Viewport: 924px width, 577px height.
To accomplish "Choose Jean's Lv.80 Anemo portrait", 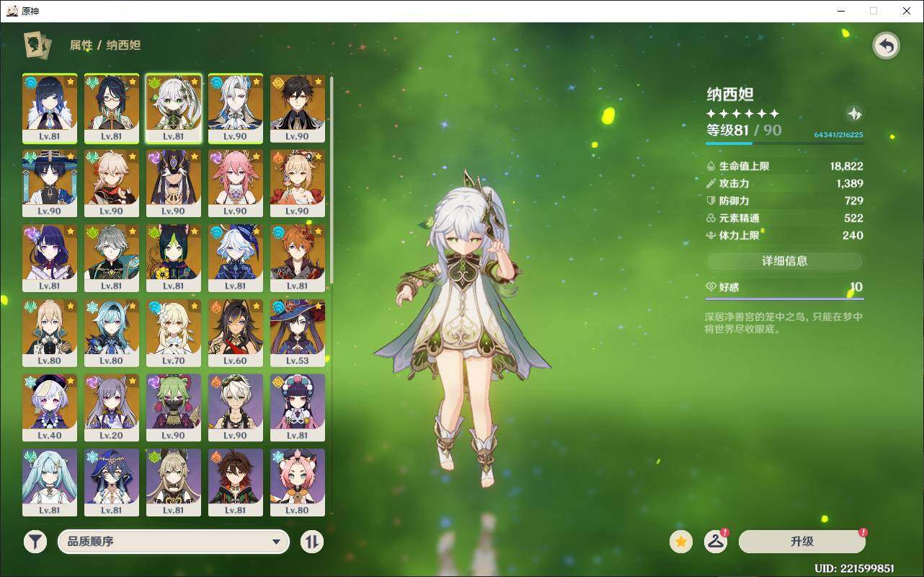I will (x=50, y=333).
